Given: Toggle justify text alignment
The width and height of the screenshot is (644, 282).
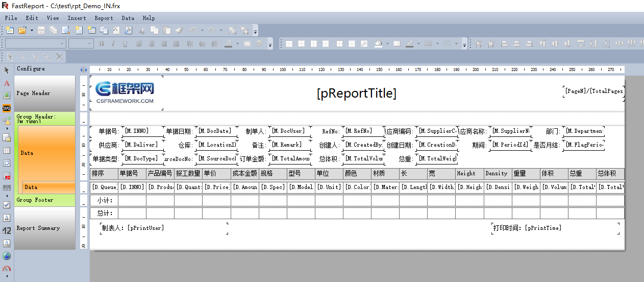Looking at the screenshot, I should point(176,43).
